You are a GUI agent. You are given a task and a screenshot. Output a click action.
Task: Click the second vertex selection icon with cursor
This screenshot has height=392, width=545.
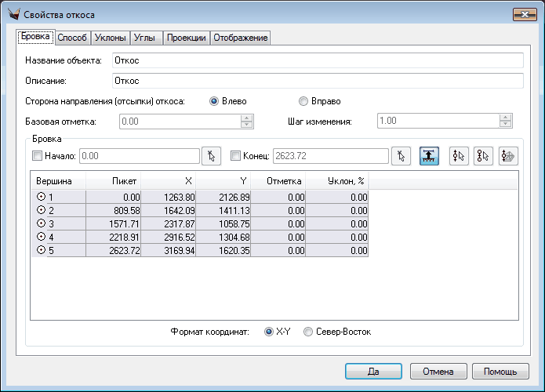point(483,156)
